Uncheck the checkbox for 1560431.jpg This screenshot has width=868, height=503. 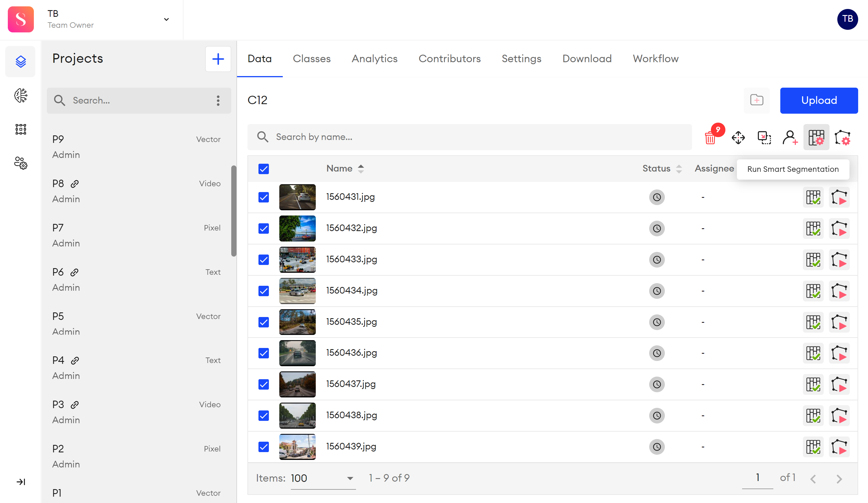[x=263, y=197]
